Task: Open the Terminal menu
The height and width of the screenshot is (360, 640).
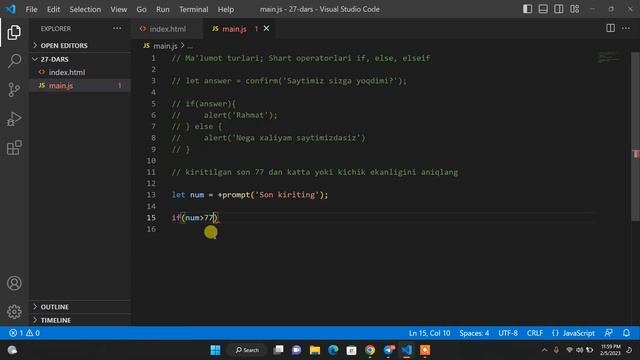Action: [x=193, y=9]
